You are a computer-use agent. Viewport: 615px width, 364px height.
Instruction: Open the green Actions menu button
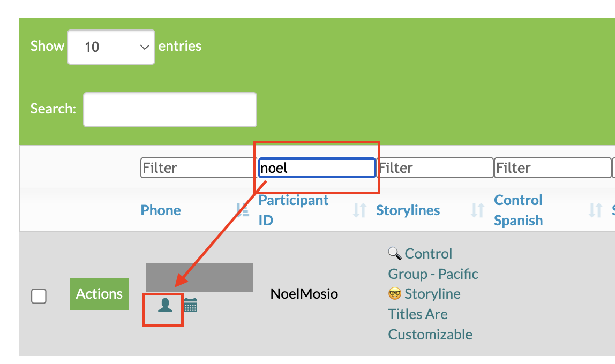click(x=99, y=294)
